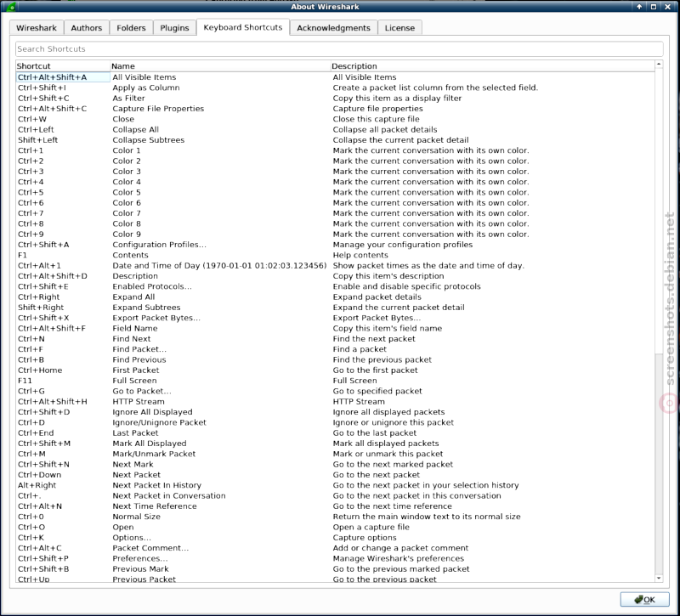Click the "Ignore All Displayed" entry
The width and height of the screenshot is (680, 616).
pos(152,412)
